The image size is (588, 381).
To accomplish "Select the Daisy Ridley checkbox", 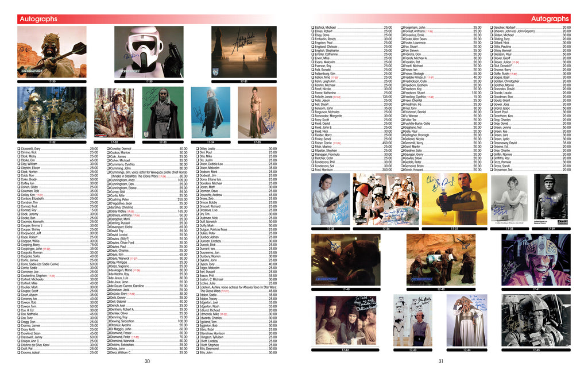I will tap(109, 211).
